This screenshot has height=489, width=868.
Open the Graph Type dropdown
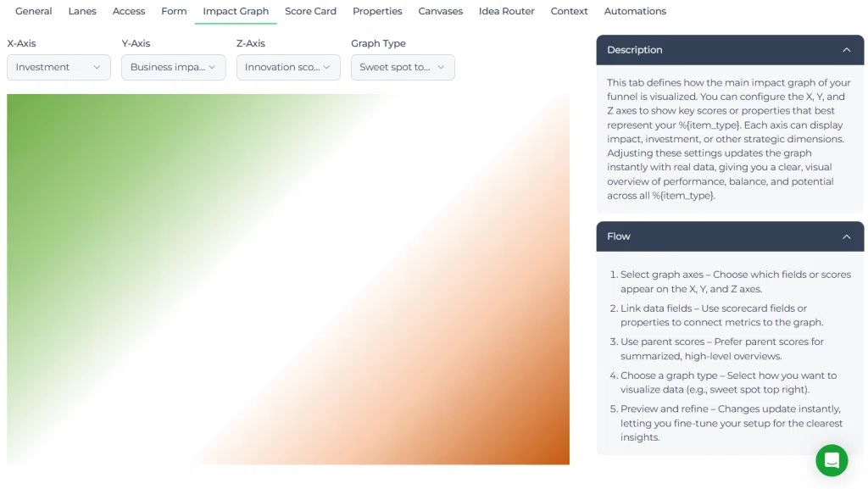point(403,68)
